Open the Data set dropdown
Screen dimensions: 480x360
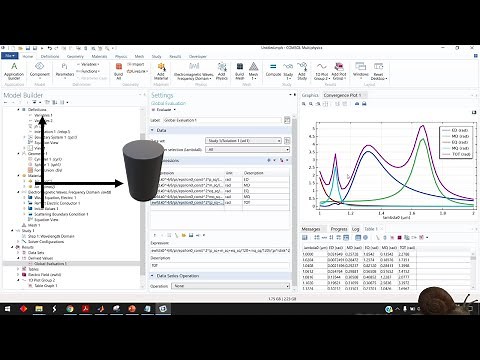coord(244,141)
